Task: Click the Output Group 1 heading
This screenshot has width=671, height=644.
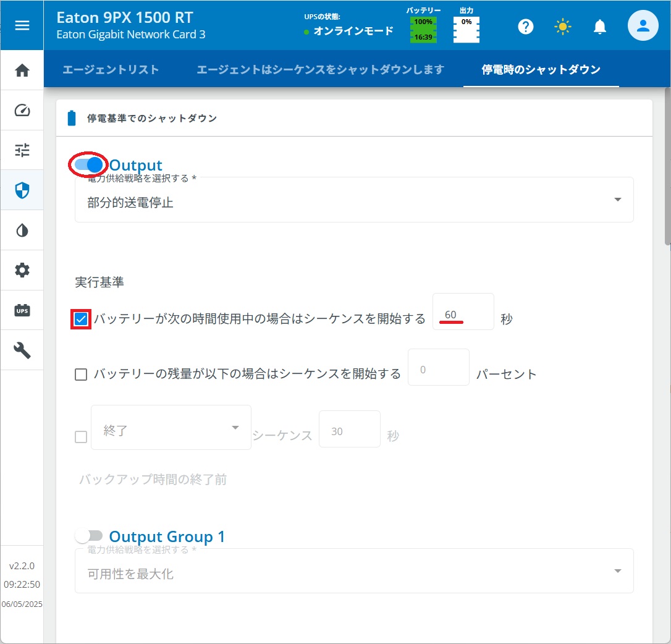Action: pos(167,536)
